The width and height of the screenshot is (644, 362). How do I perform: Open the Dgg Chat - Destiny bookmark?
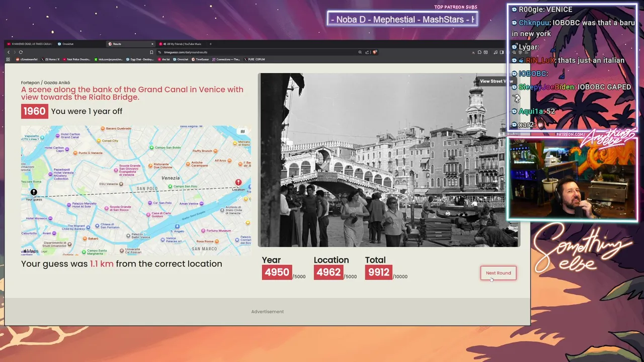click(x=140, y=59)
